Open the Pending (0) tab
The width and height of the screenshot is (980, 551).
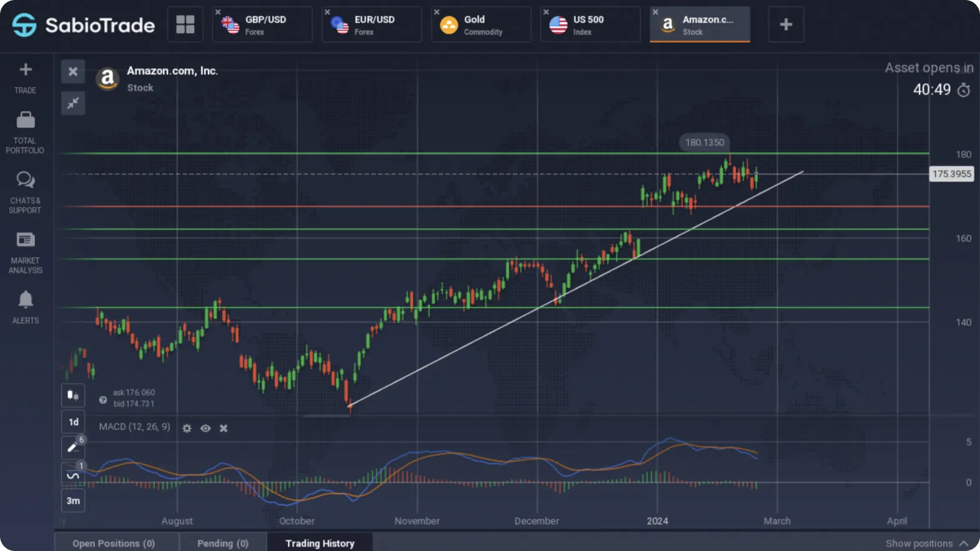coord(223,543)
